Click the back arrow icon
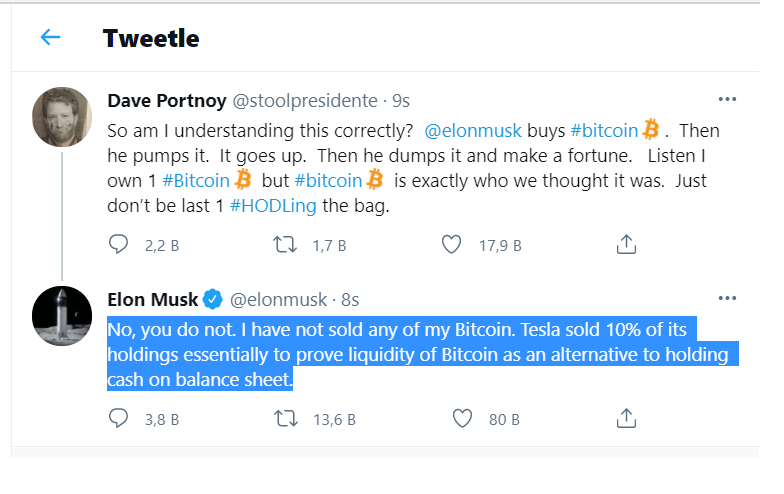Viewport: 784px width, 494px height. pyautogui.click(x=50, y=37)
